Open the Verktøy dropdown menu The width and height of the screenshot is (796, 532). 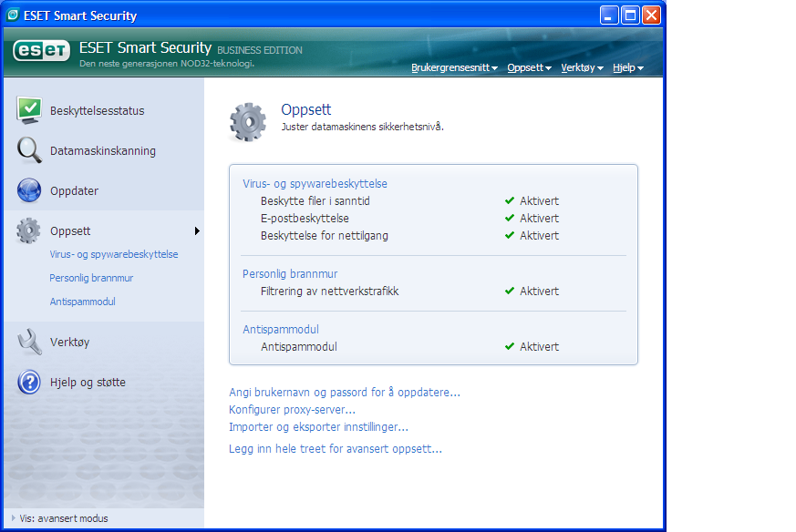coord(582,67)
